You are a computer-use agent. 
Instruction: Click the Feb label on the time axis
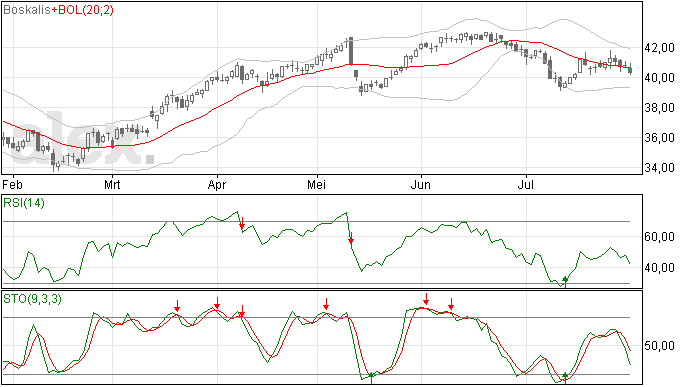pos(12,184)
